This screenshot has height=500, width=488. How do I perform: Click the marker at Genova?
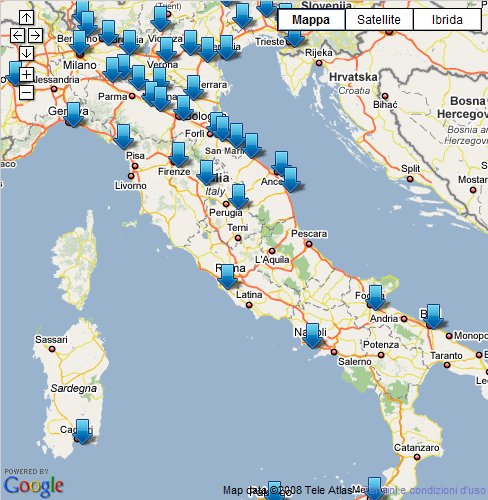[73, 115]
